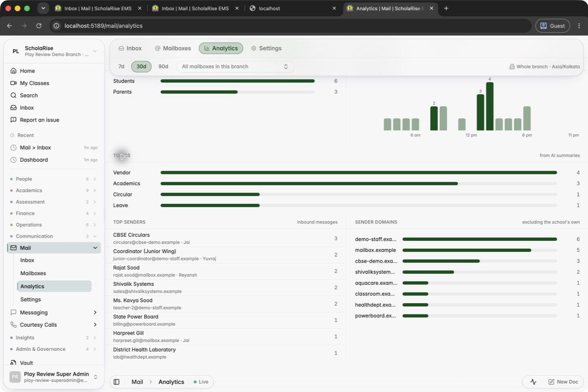
Task: Select the 30d time range
Action: click(141, 66)
